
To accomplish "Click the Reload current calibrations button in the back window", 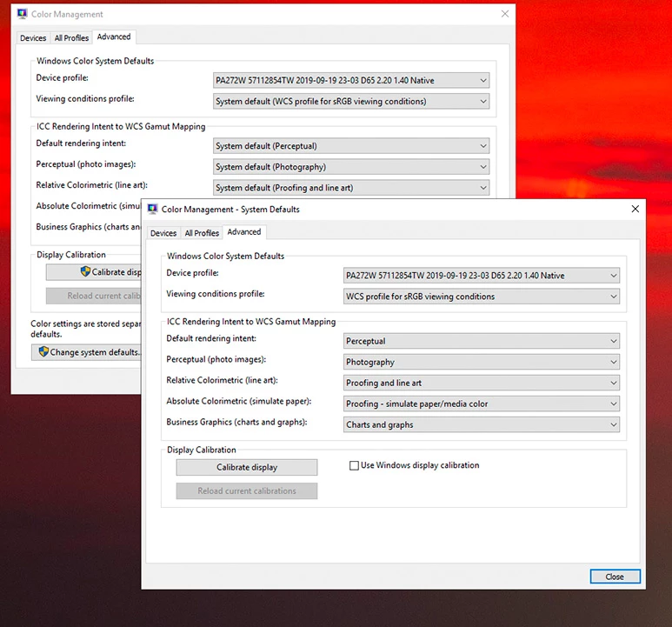I will point(94,296).
